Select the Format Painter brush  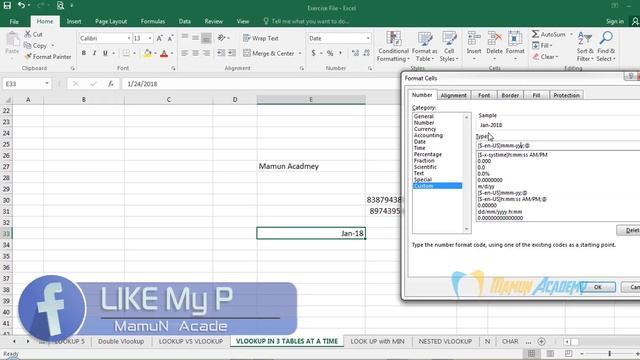pos(28,57)
